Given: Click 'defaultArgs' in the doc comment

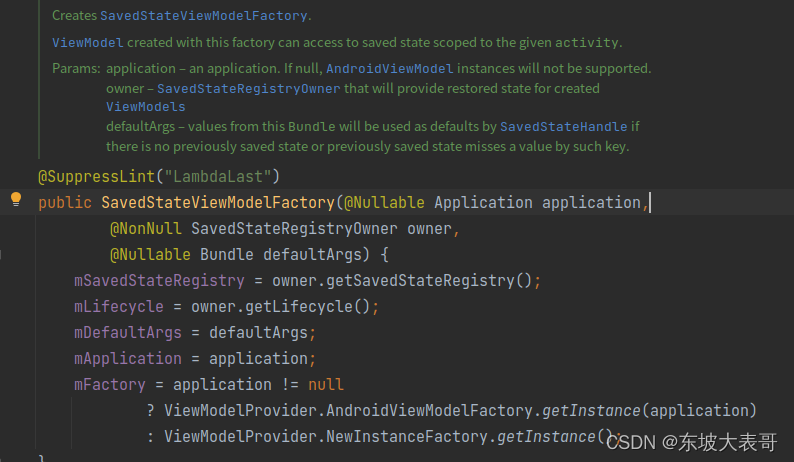Looking at the screenshot, I should [140, 127].
